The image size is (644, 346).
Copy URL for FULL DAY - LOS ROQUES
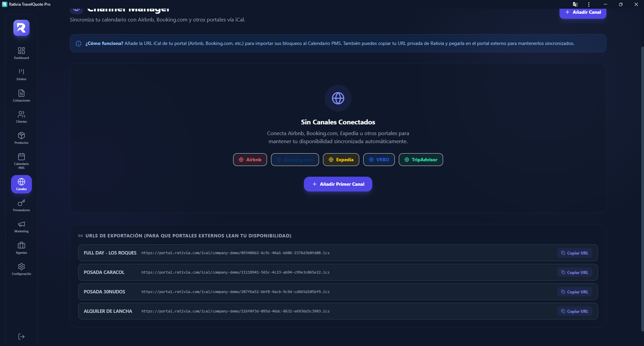point(575,253)
